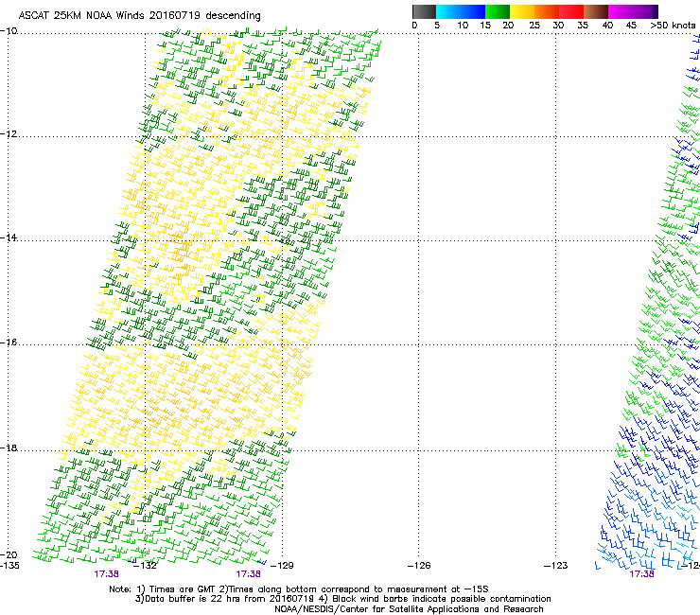
Task: Select the '-18' latitude axis label
Action: tap(9, 448)
